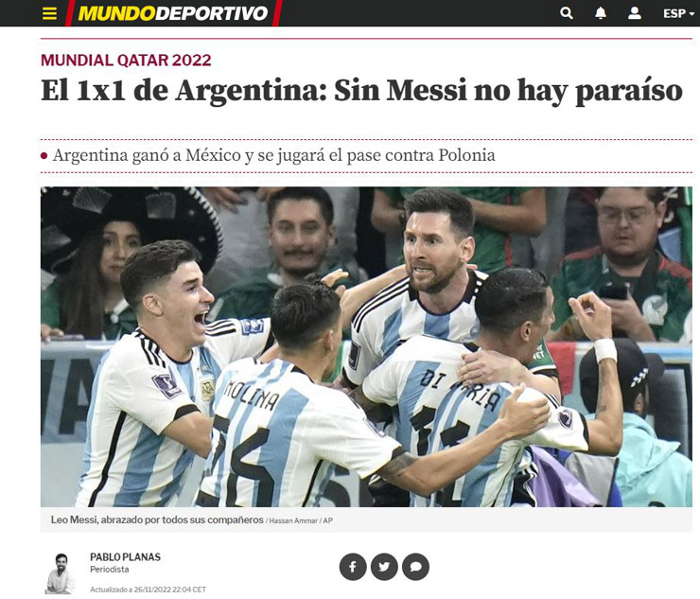Click the photo caption about Leo Messi
The height and width of the screenshot is (599, 700).
pyautogui.click(x=157, y=520)
